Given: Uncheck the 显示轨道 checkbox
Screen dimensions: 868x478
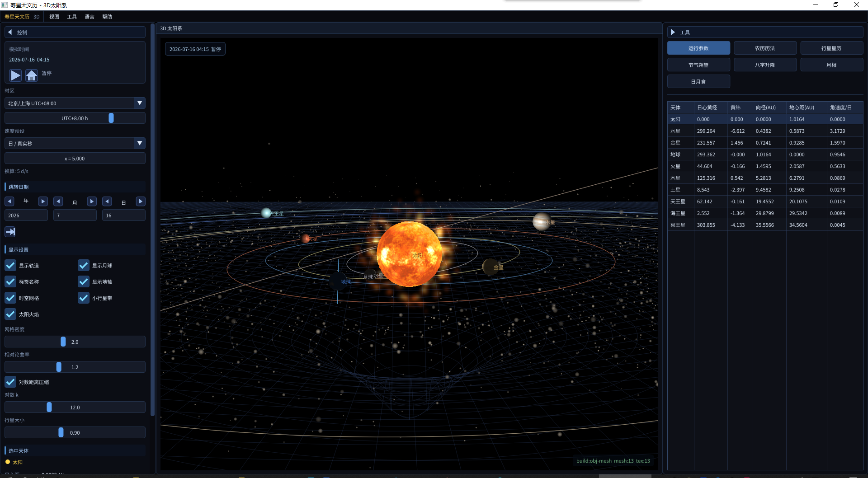Looking at the screenshot, I should (10, 265).
